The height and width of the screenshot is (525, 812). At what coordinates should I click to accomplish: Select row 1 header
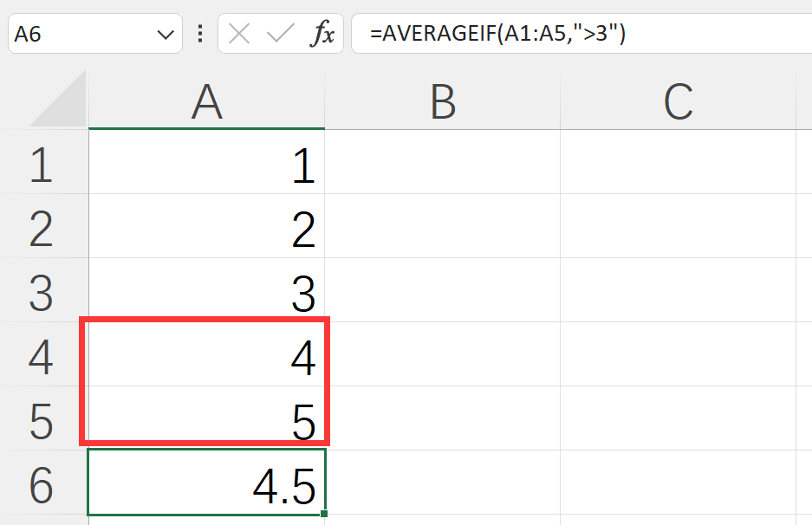point(42,165)
